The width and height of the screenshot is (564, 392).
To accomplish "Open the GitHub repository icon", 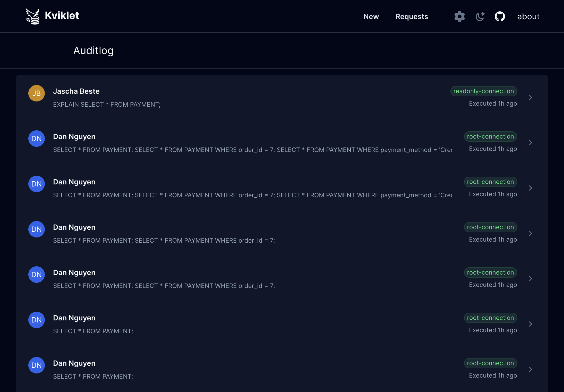I will pos(500,16).
